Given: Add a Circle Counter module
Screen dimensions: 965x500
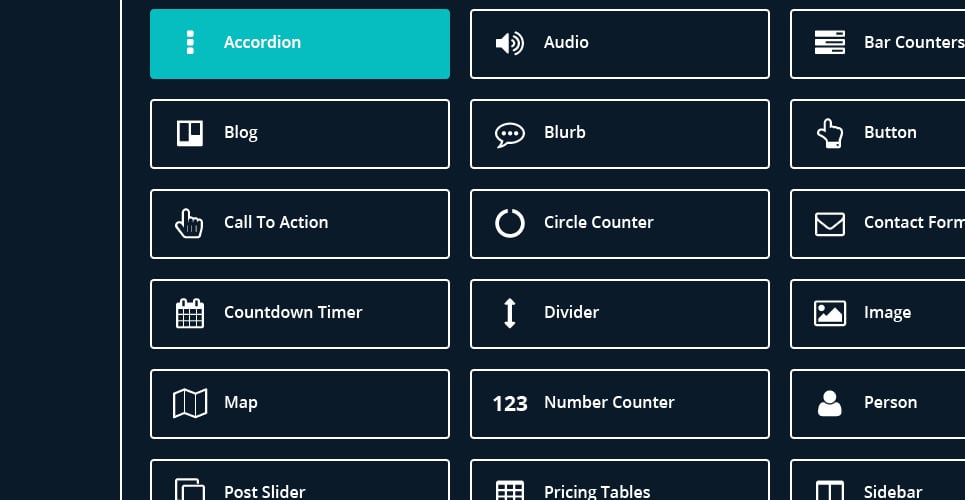Looking at the screenshot, I should click(x=620, y=224).
